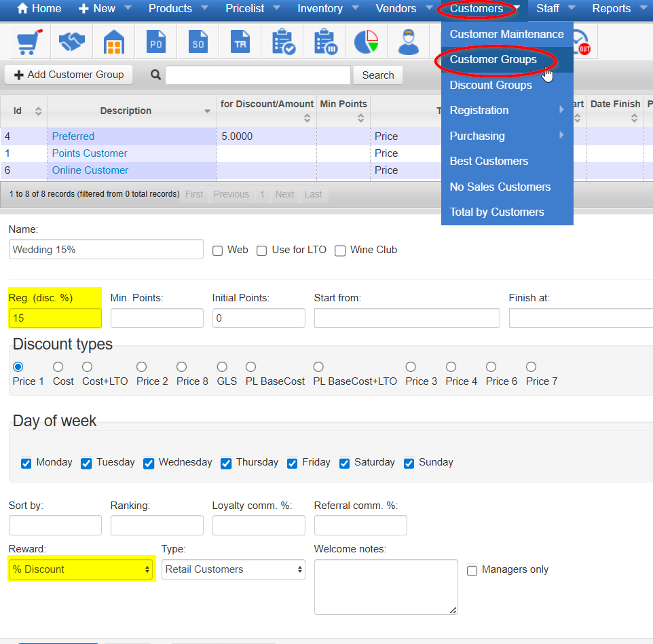Uncheck the Thursday checkbox
653x644 pixels.
click(x=226, y=463)
